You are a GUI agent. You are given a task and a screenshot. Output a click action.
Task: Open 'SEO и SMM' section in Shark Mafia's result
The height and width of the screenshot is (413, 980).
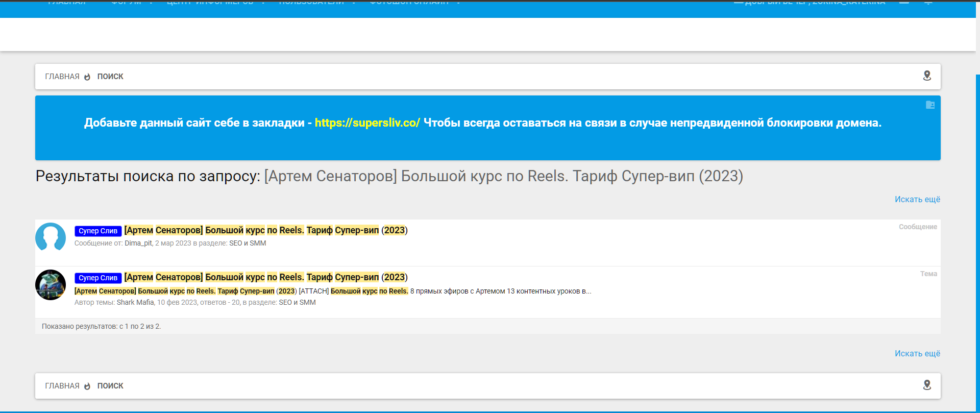[297, 302]
